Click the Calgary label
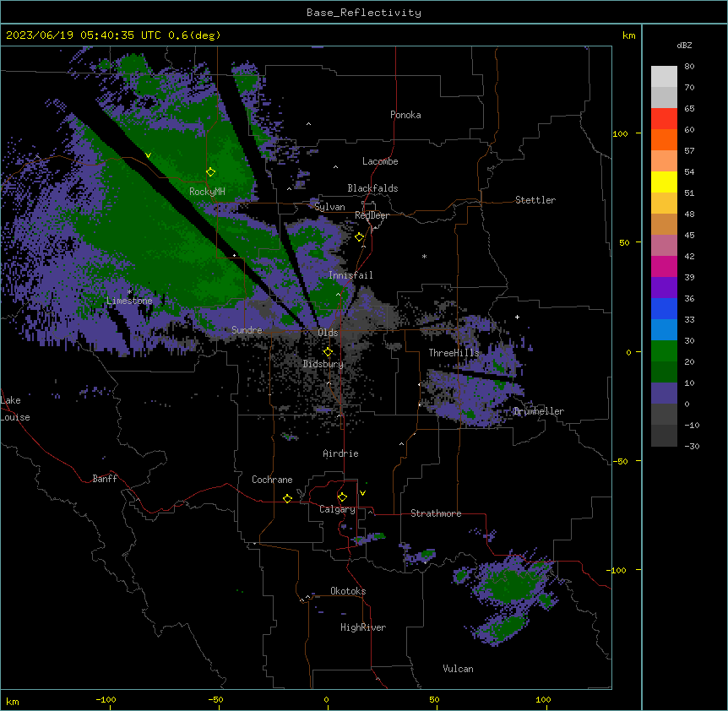This screenshot has height=711, width=728. click(x=337, y=509)
